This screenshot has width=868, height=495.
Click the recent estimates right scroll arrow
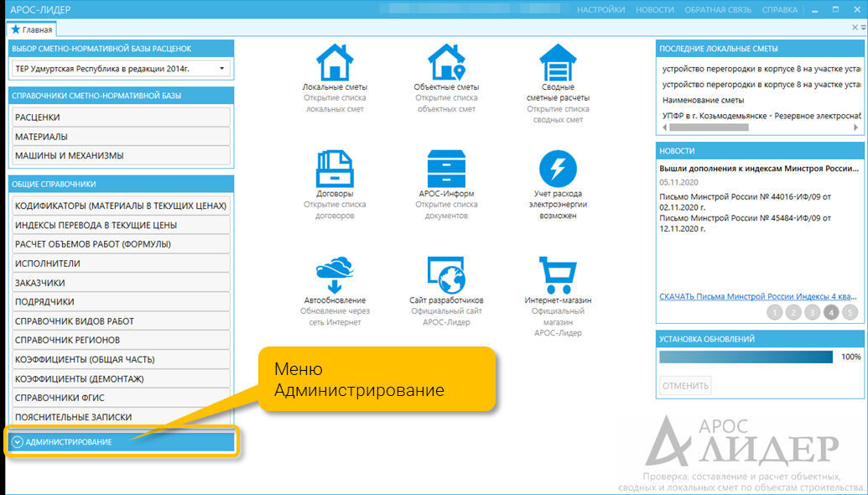[x=855, y=128]
